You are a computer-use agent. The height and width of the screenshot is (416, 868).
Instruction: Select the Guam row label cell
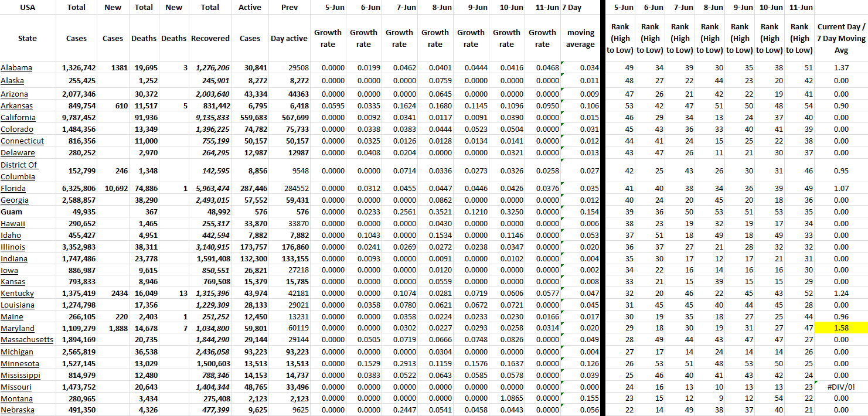[11, 212]
